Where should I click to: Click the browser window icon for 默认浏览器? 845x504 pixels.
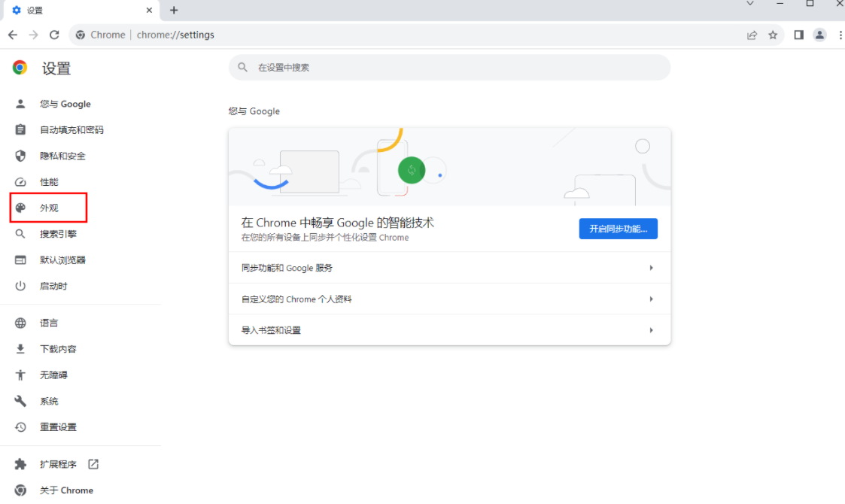click(20, 260)
